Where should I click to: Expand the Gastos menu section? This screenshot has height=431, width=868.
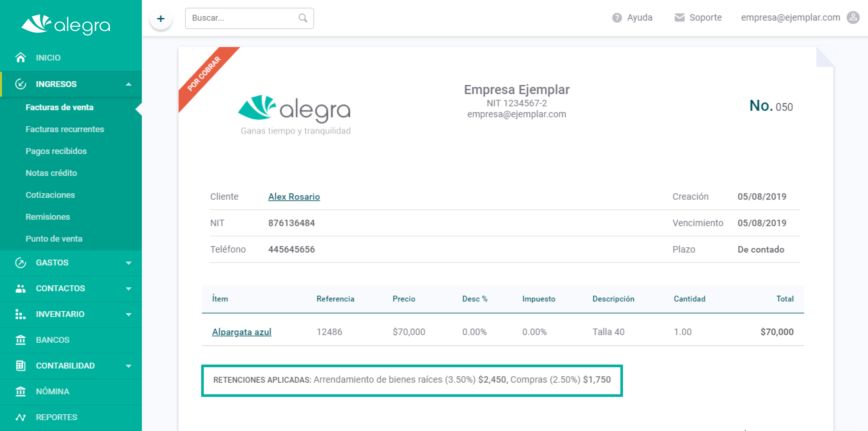[x=128, y=263]
